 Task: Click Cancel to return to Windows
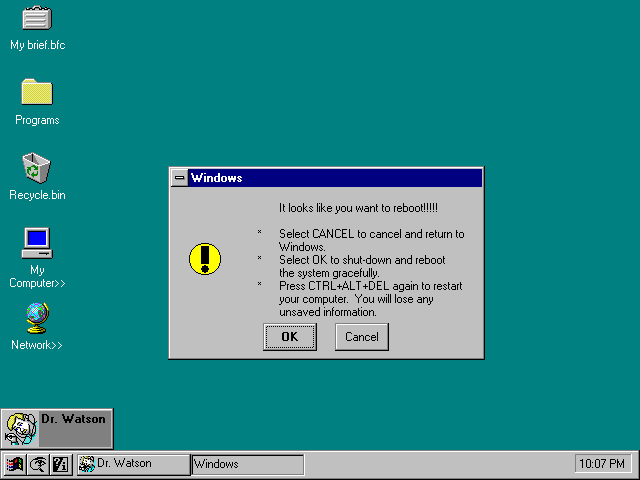pos(362,337)
